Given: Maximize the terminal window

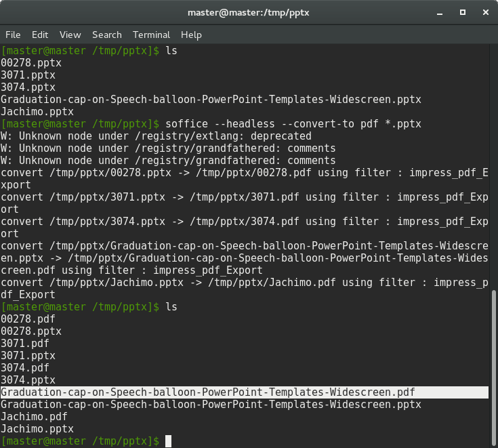Looking at the screenshot, I should [463, 12].
